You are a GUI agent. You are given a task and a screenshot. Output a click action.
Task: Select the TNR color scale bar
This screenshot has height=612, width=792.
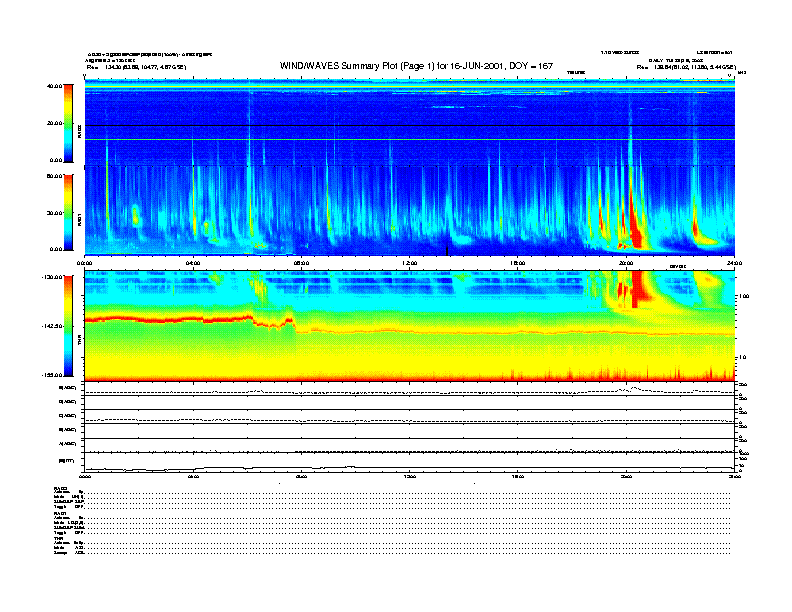68,326
